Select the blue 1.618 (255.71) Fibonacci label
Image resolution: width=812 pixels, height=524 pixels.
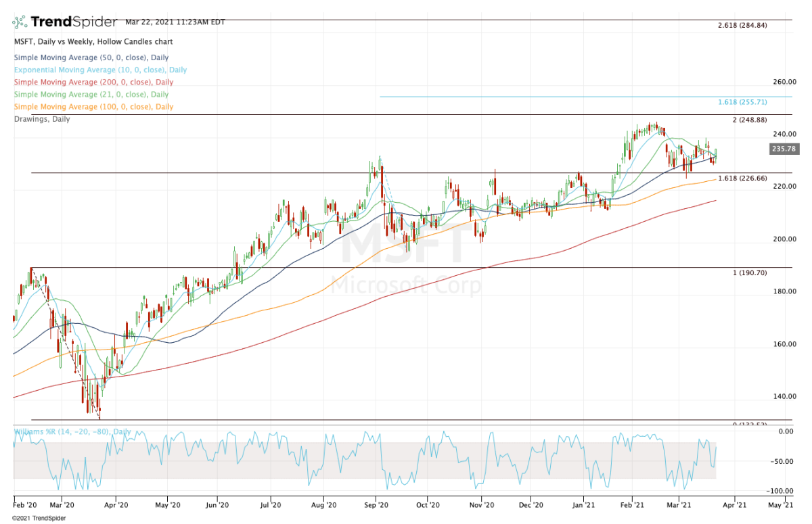742,102
